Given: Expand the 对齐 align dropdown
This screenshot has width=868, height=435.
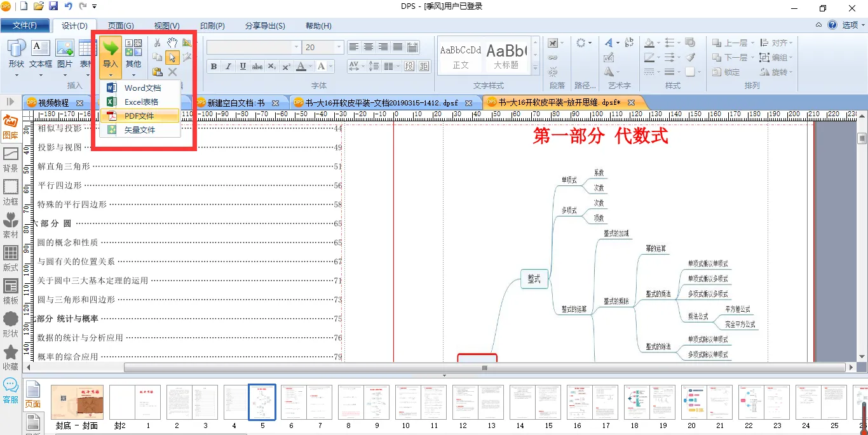Looking at the screenshot, I should (x=791, y=43).
